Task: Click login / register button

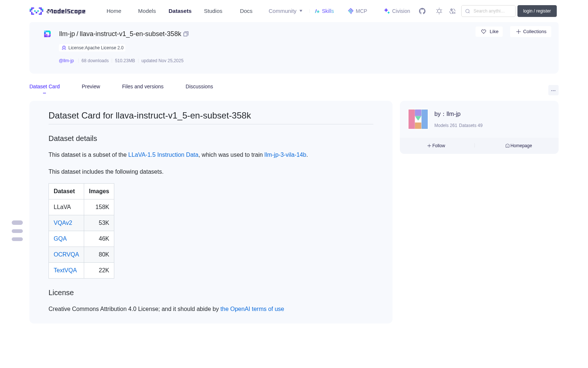Action: point(537,11)
